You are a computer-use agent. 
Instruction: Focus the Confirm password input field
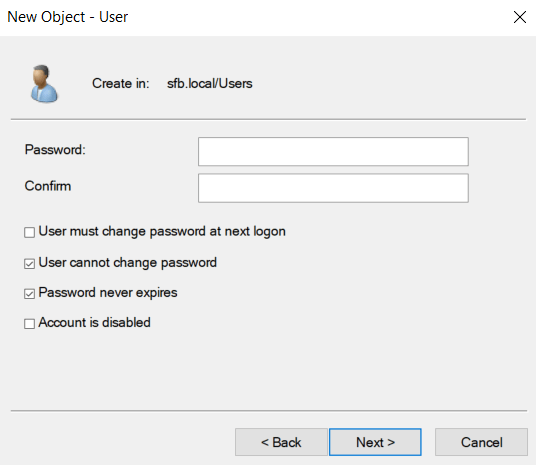pos(333,188)
